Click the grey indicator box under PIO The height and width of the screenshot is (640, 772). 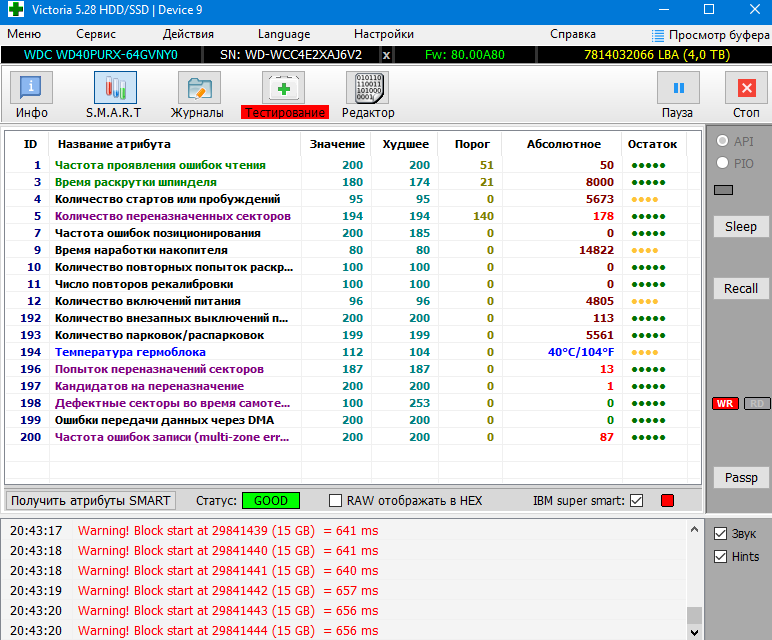pos(723,190)
